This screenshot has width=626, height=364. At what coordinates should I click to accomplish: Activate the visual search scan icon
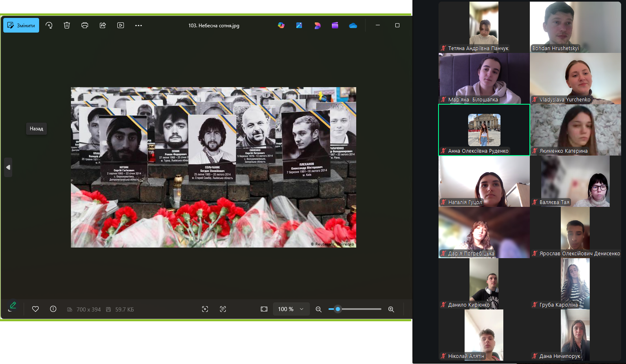click(205, 309)
